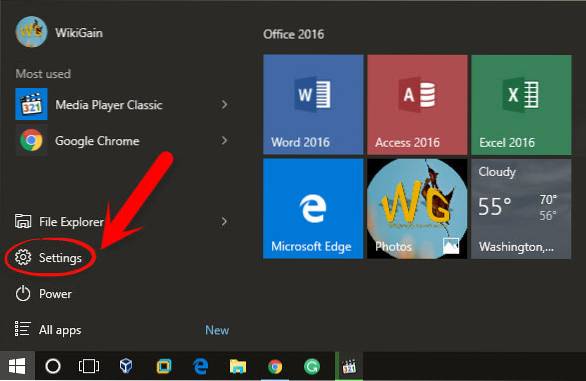Open File Explorer folder on the taskbar
The width and height of the screenshot is (586, 381).
point(238,366)
